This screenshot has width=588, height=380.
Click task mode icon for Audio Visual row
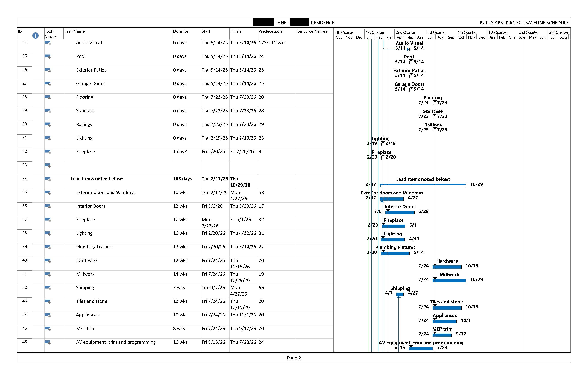(48, 43)
